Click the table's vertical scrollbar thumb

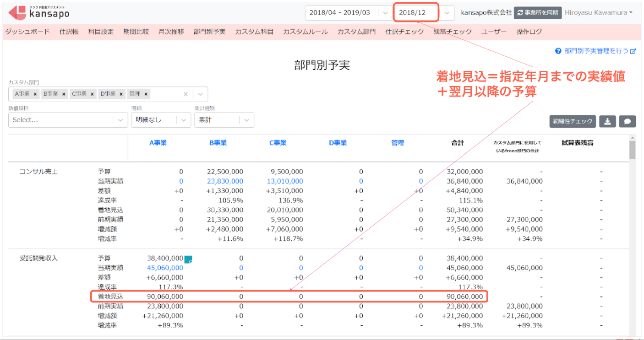tap(632, 150)
